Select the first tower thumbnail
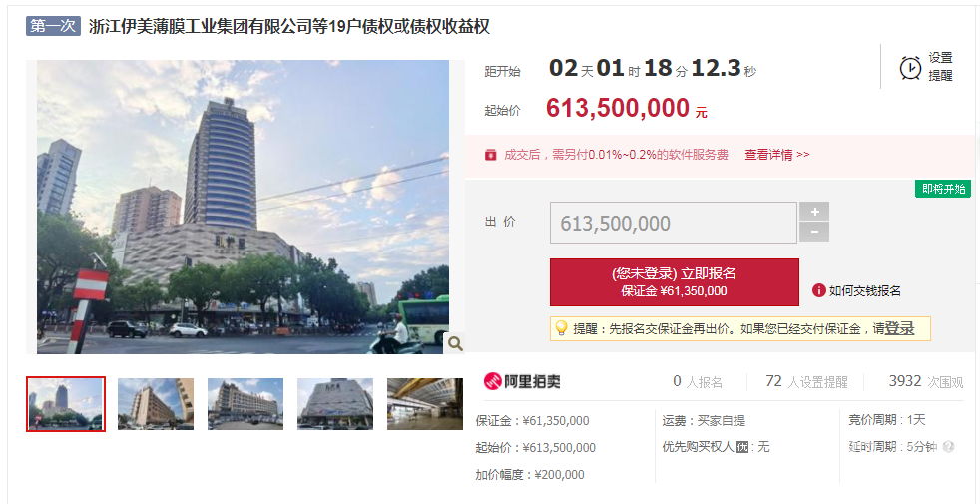Screen dimensions: 980x504 [66, 404]
